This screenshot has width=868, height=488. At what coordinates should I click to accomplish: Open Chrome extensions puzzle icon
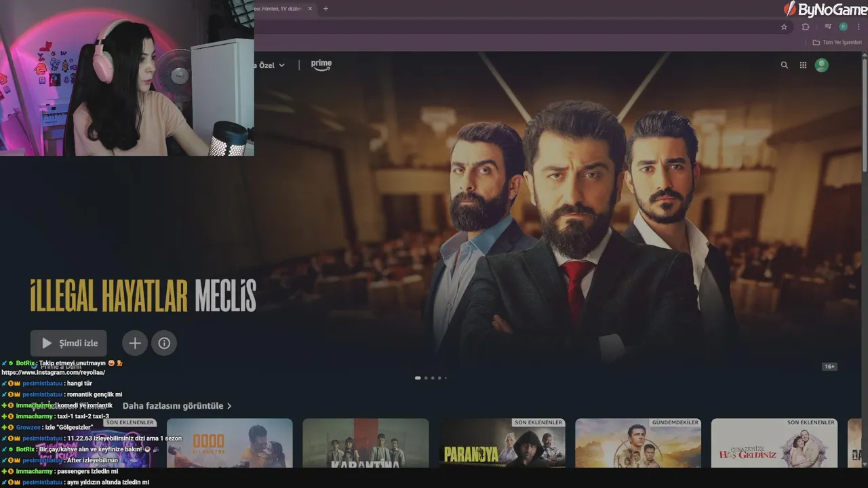pos(806,27)
